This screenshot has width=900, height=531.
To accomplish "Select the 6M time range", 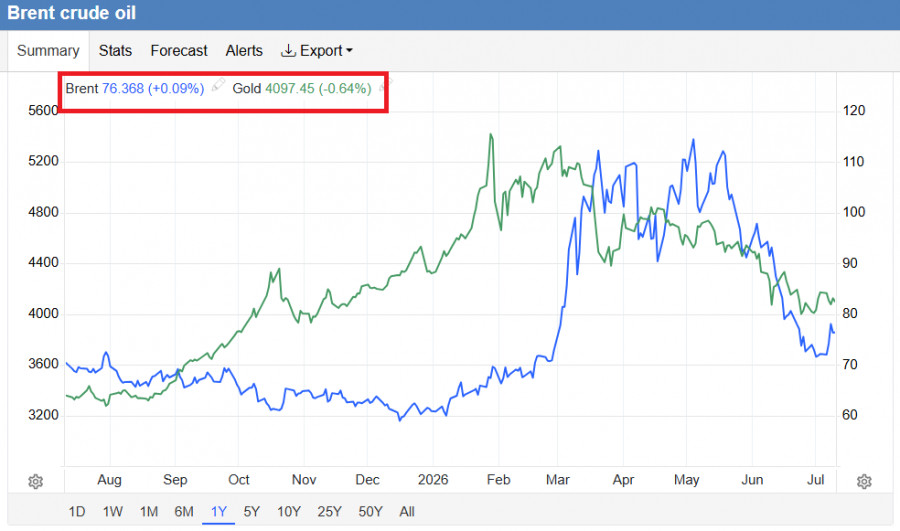I will [x=184, y=511].
